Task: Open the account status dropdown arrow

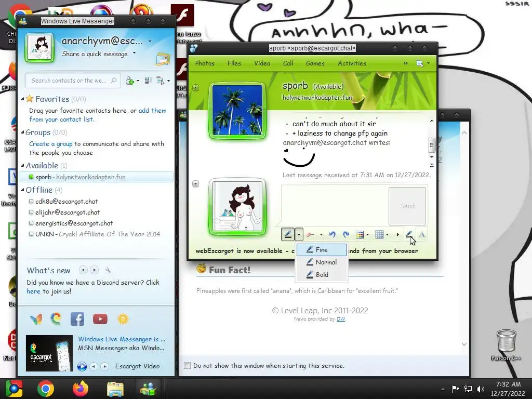Action: pyautogui.click(x=150, y=42)
